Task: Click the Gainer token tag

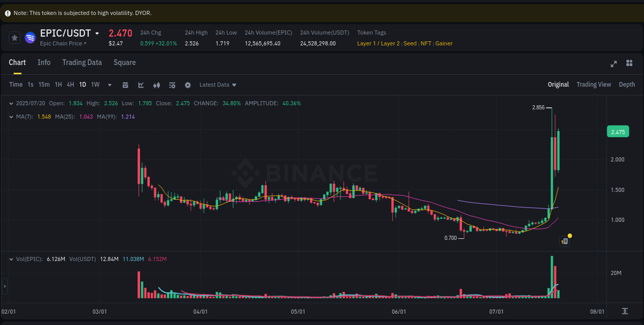Action: [444, 43]
